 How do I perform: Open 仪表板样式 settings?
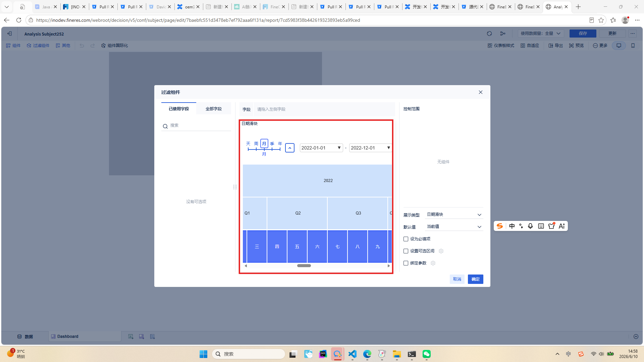[x=501, y=46]
